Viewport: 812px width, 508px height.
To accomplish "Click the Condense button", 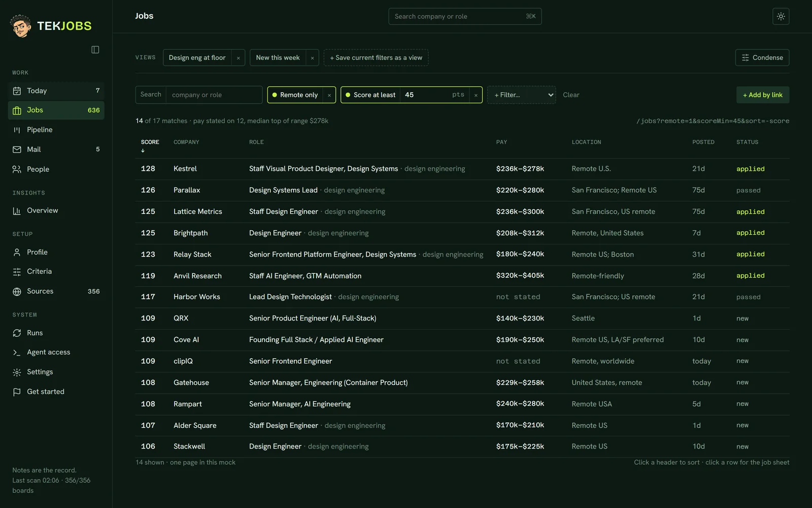I will coord(762,58).
